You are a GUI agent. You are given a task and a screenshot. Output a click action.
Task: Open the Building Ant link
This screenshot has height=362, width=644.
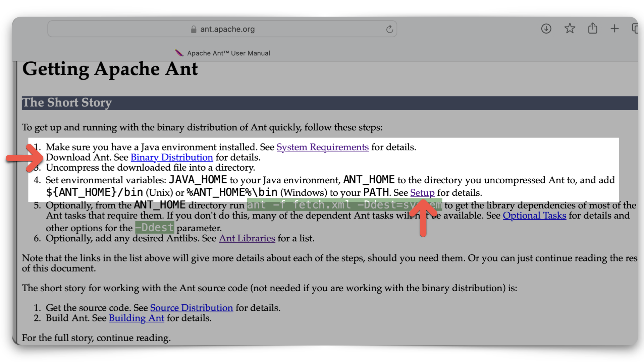tap(136, 318)
